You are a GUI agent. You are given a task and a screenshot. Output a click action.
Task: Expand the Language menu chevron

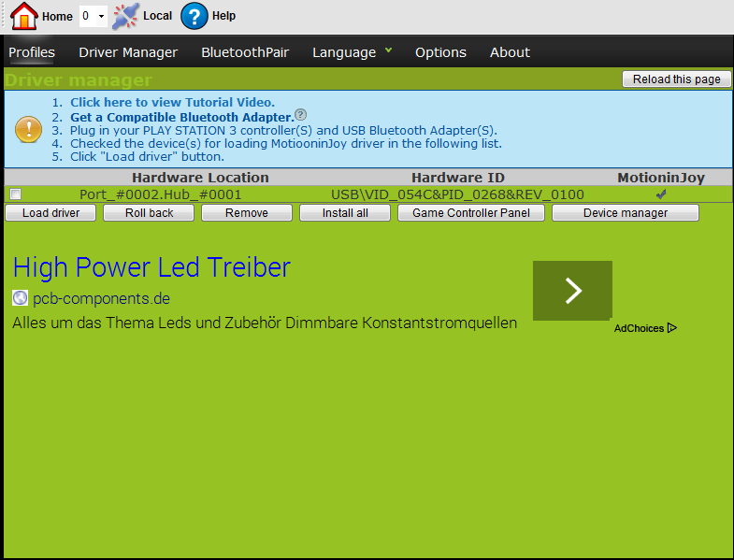click(388, 50)
